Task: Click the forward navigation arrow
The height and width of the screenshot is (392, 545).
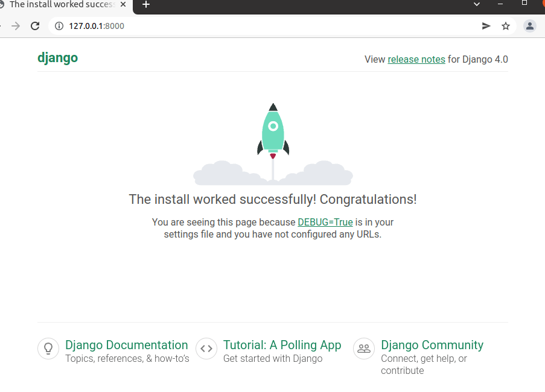Action: tap(16, 26)
